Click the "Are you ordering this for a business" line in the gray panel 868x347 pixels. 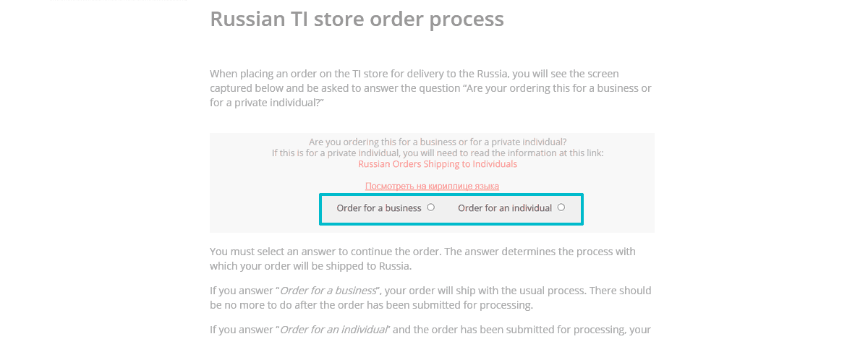[437, 142]
